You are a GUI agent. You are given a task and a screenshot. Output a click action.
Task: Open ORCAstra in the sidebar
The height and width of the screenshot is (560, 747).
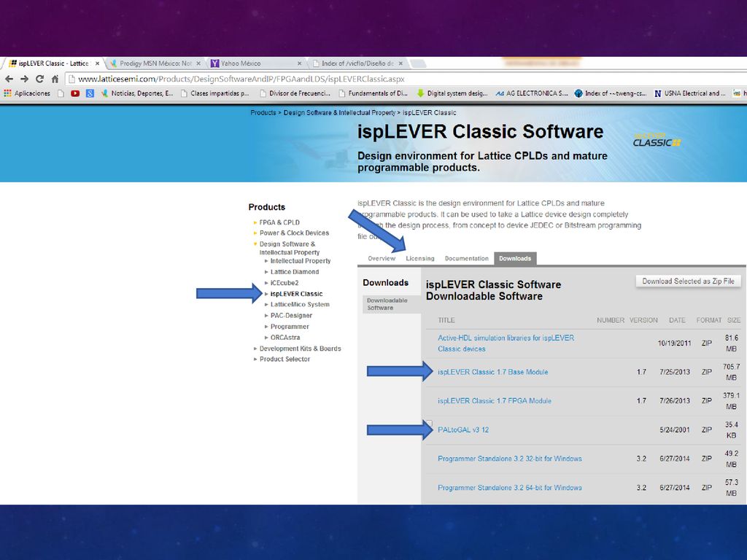[x=285, y=337]
